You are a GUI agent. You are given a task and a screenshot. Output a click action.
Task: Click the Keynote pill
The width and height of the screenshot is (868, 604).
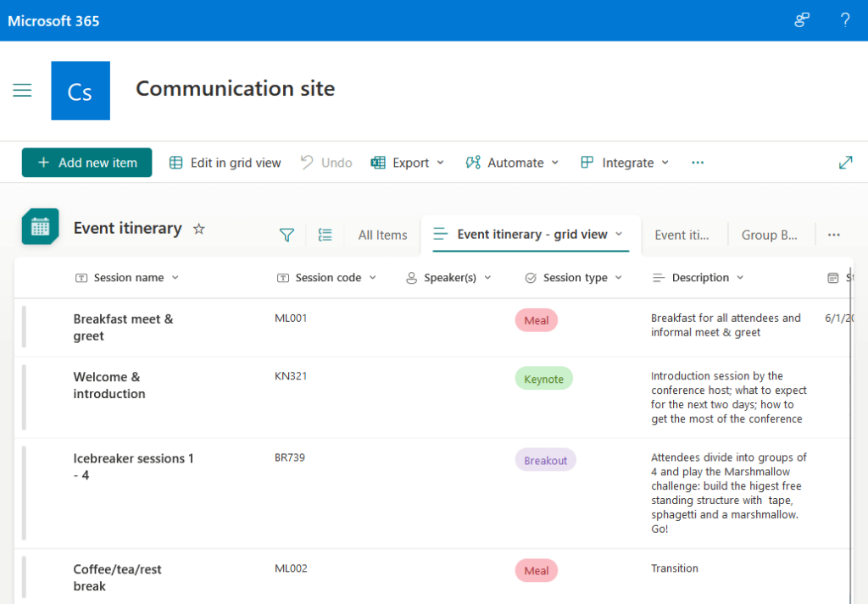pyautogui.click(x=543, y=379)
